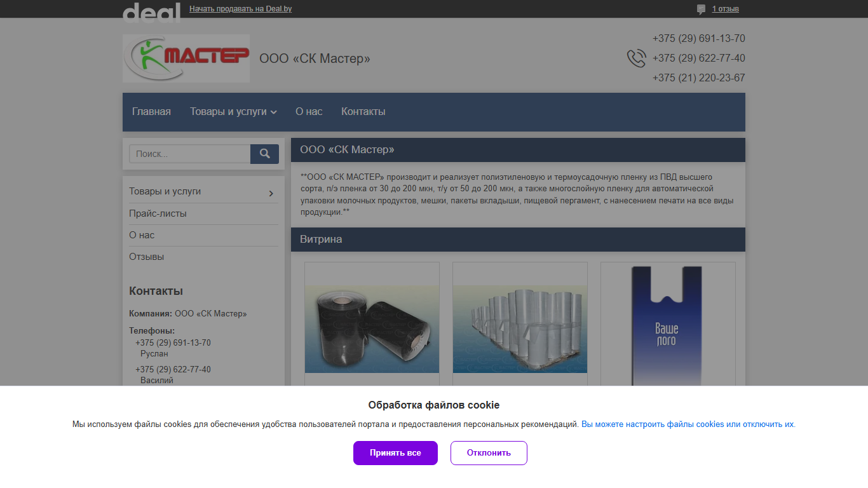The width and height of the screenshot is (868, 488).
Task: Open the 1 отзыв link
Action: click(x=725, y=9)
